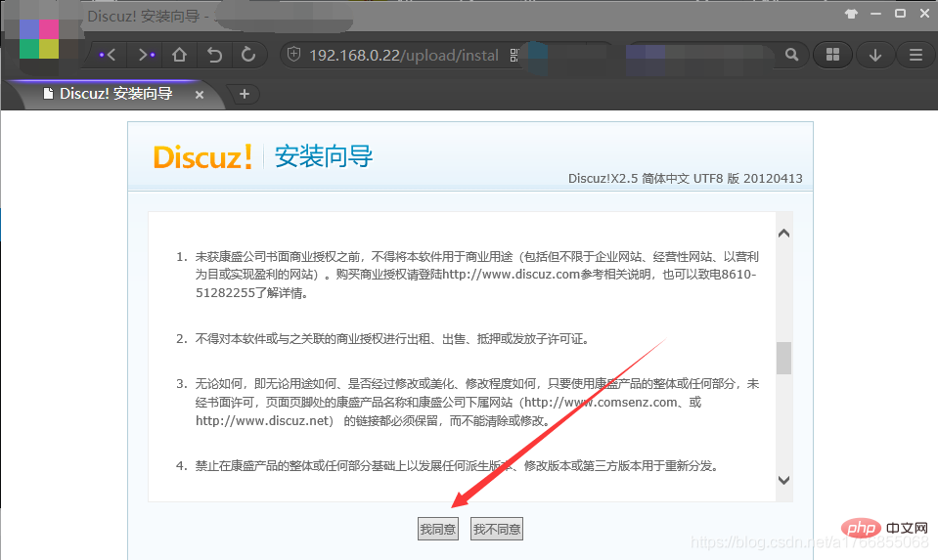Open the hamburger browser menu
Viewport: 938px width, 560px height.
click(x=916, y=55)
